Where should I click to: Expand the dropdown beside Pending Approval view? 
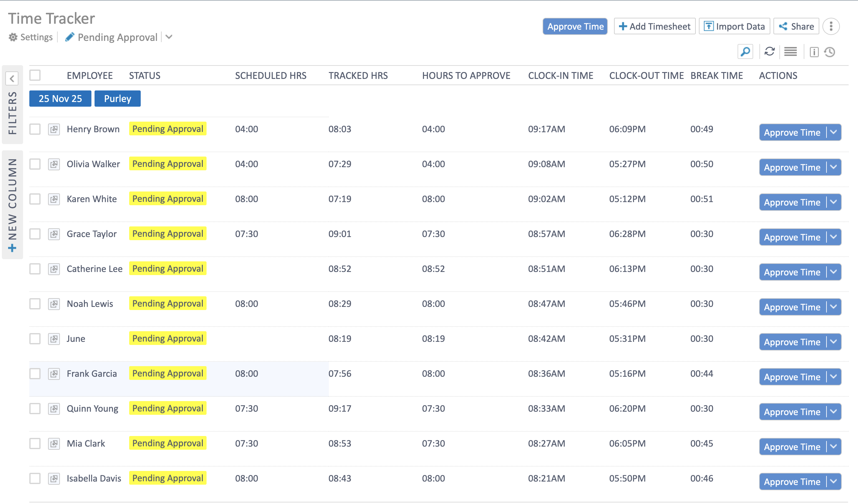169,37
